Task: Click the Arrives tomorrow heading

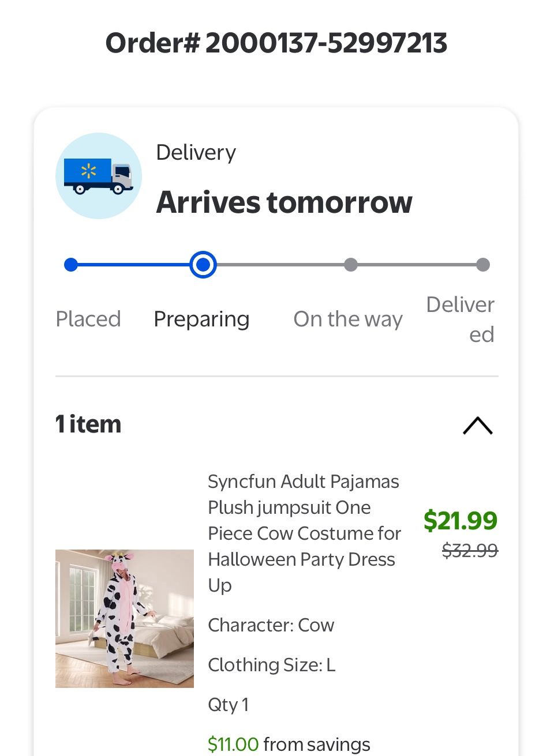Action: tap(285, 202)
